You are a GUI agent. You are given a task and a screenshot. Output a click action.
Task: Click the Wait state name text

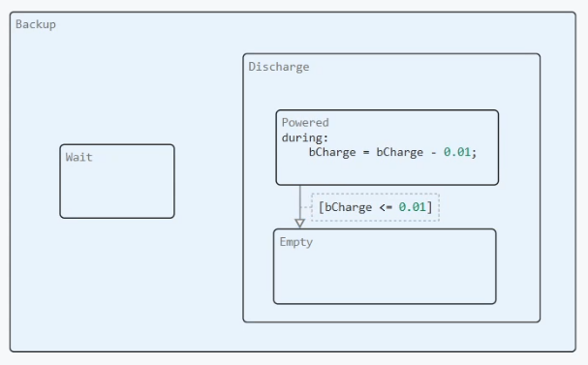pyautogui.click(x=78, y=157)
